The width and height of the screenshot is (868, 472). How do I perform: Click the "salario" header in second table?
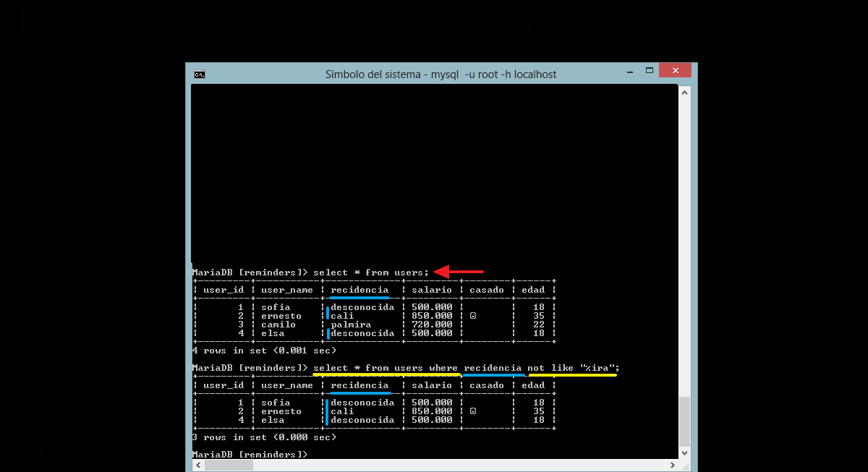coord(431,385)
